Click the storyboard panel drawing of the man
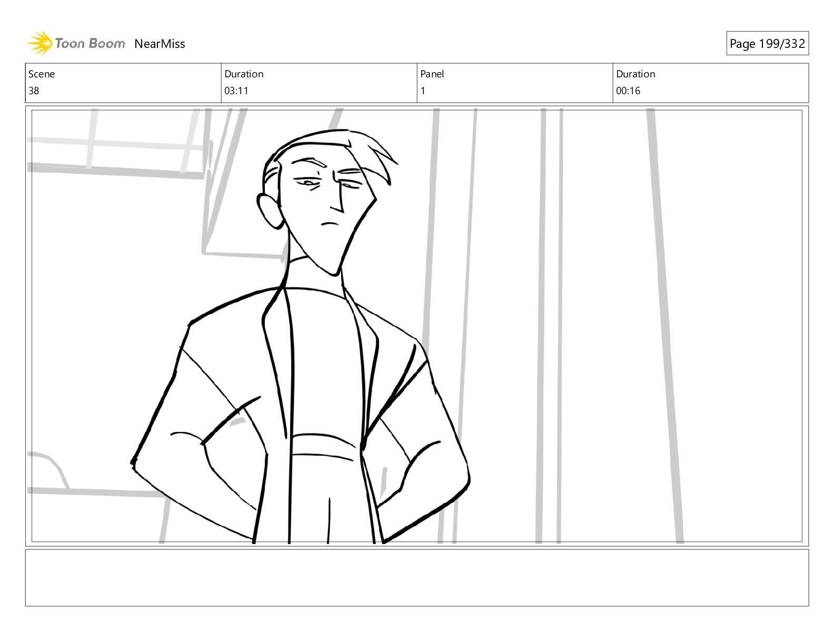This screenshot has width=834, height=644. click(x=417, y=326)
